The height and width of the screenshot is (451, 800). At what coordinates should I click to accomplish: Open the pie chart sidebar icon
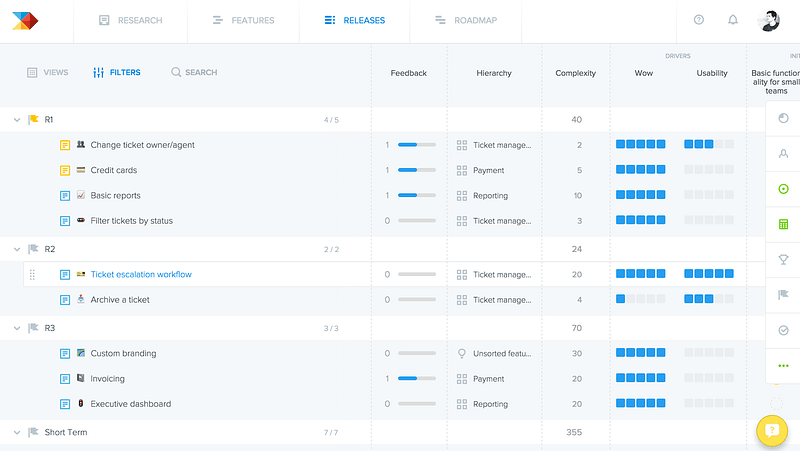click(783, 118)
